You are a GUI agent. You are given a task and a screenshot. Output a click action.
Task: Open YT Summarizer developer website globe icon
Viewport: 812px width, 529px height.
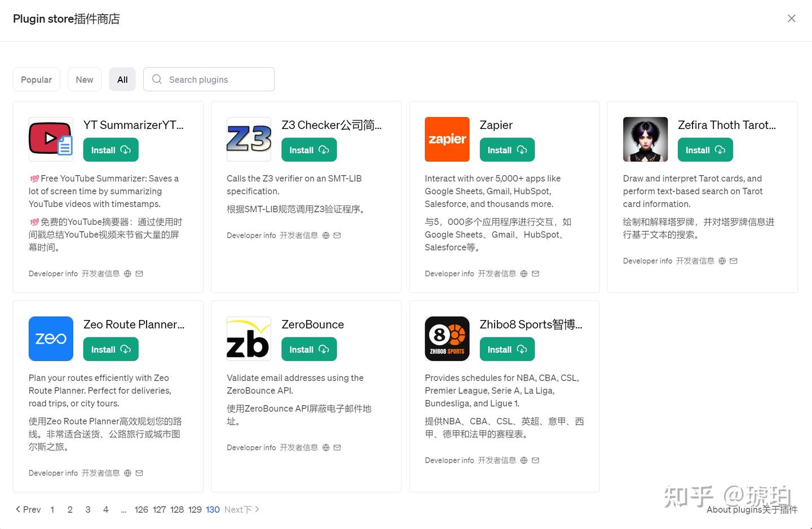pyautogui.click(x=127, y=274)
